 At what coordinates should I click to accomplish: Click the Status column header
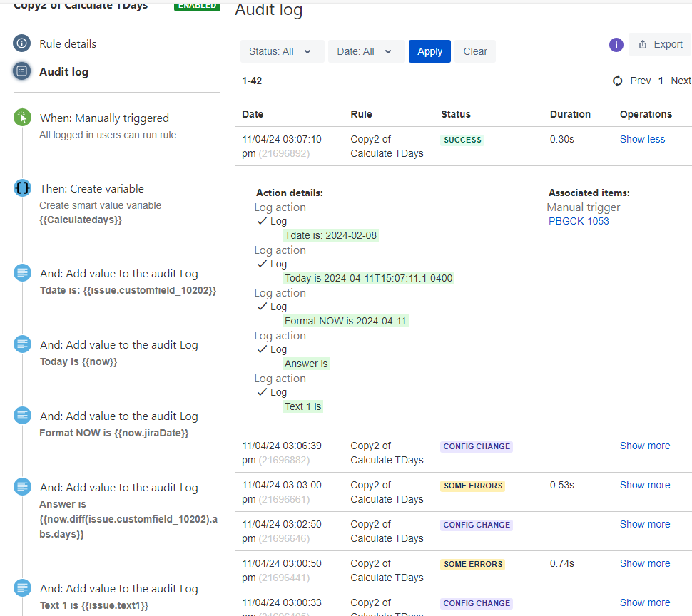tap(456, 114)
